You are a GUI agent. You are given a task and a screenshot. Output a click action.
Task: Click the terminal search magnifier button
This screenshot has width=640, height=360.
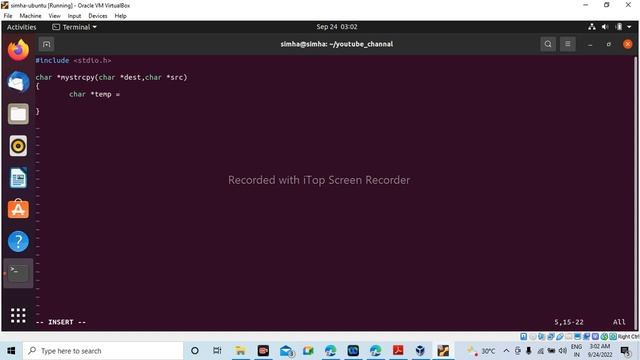[x=548, y=44]
